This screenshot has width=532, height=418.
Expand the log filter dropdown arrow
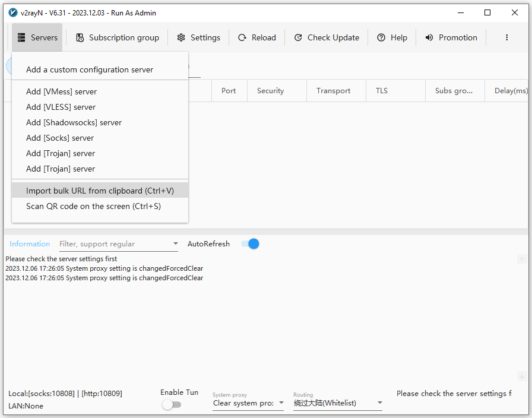coord(175,243)
